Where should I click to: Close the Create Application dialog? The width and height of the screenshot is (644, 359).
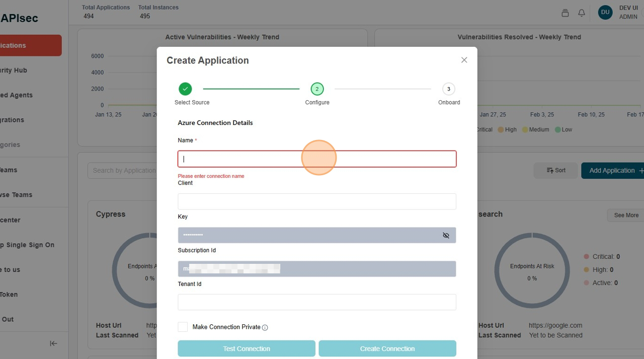point(464,60)
